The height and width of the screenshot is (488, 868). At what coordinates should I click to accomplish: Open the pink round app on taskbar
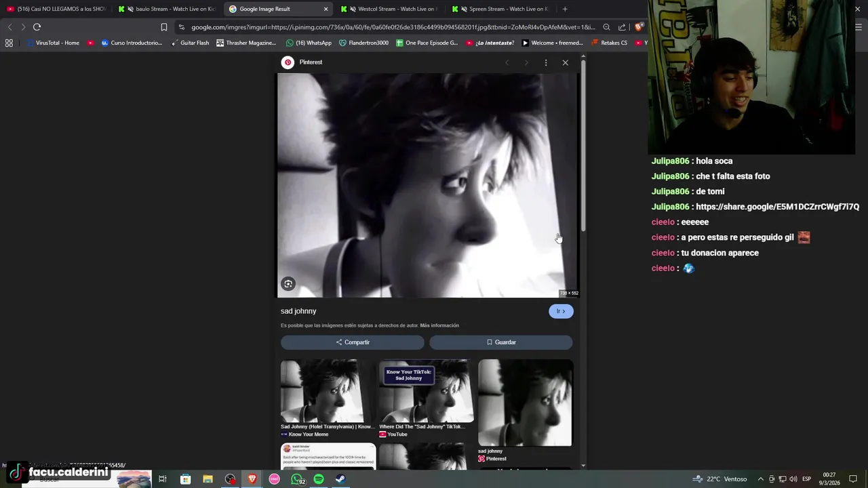274,479
